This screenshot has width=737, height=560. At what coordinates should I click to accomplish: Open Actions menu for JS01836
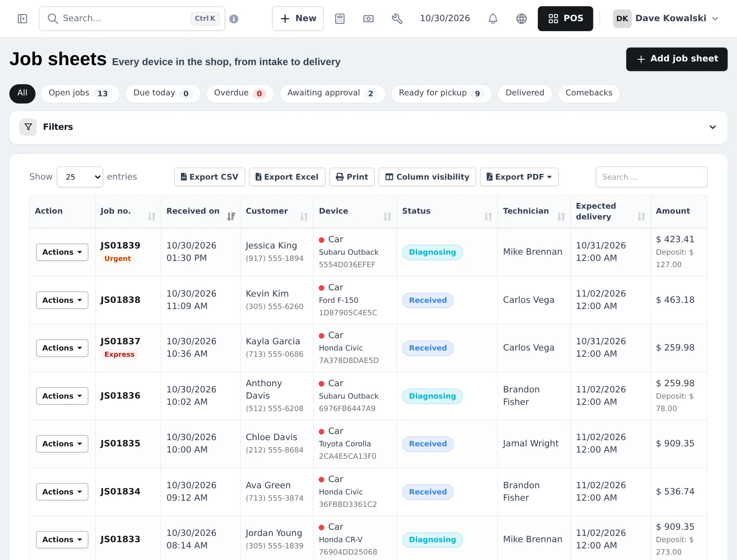tap(62, 396)
